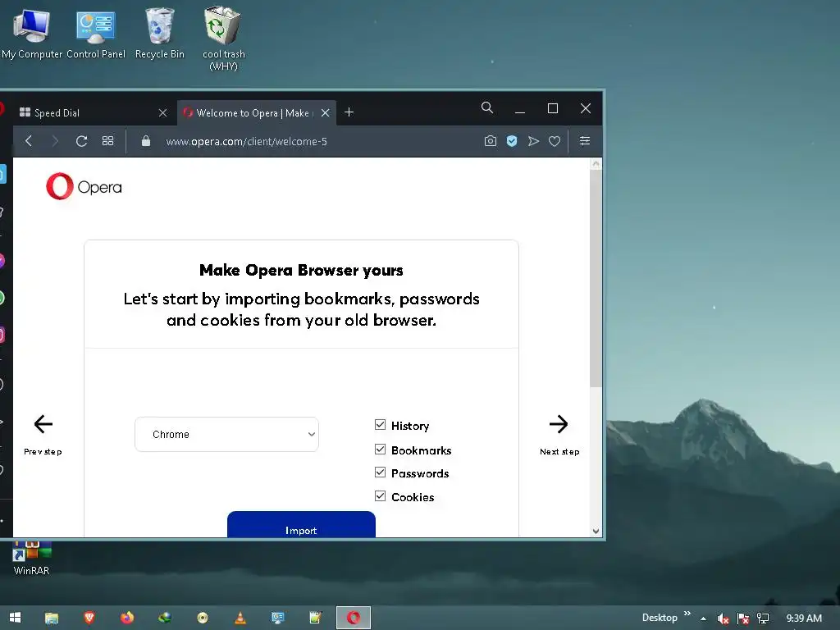Image resolution: width=840 pixels, height=630 pixels.
Task: Click the Action Center flag tray icon
Action: (743, 619)
